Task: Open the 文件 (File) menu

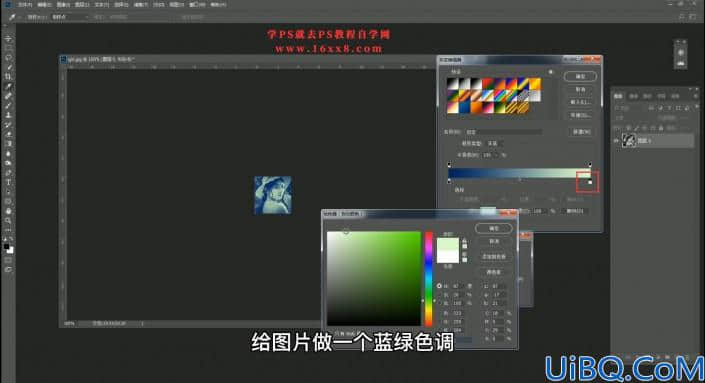Action: point(25,4)
